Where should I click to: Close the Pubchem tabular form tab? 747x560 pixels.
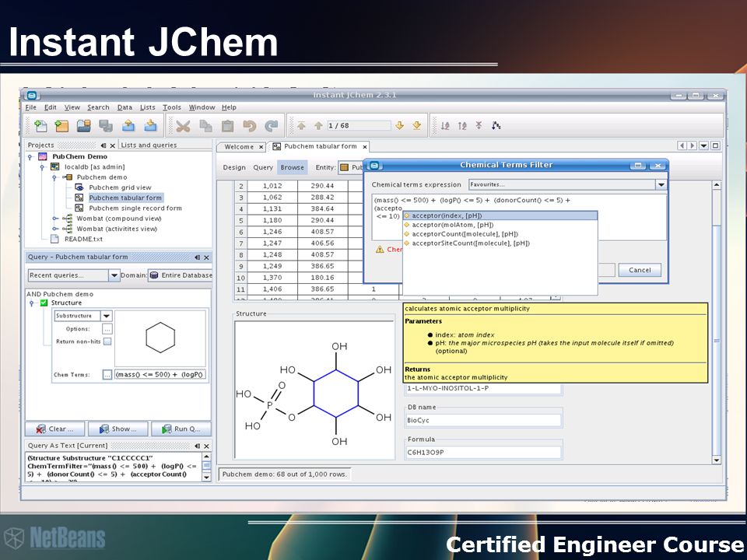364,147
